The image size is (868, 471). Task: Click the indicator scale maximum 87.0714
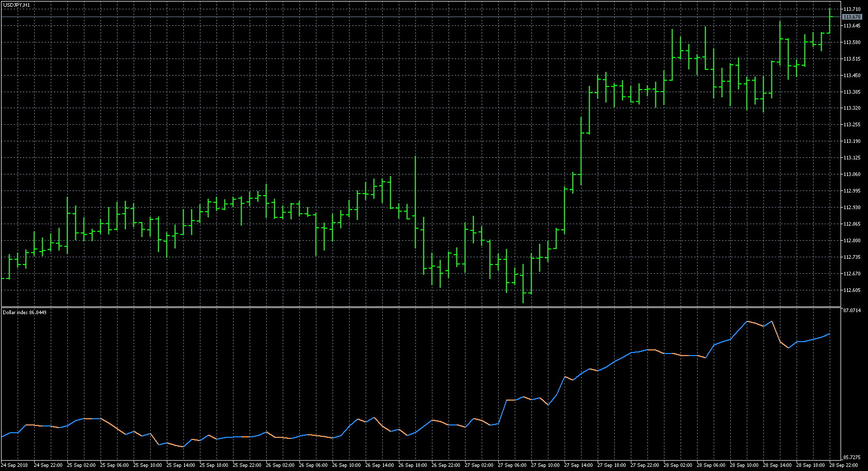tap(852, 311)
